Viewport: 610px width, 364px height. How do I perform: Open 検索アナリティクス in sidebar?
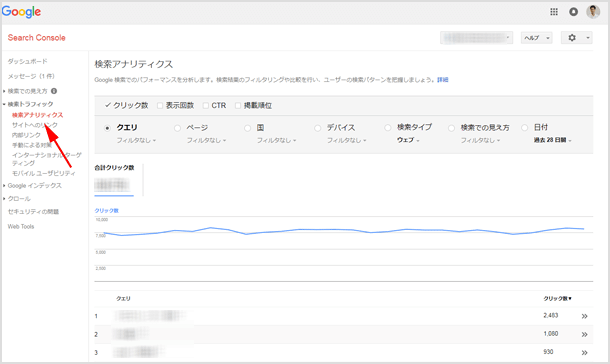[x=37, y=115]
